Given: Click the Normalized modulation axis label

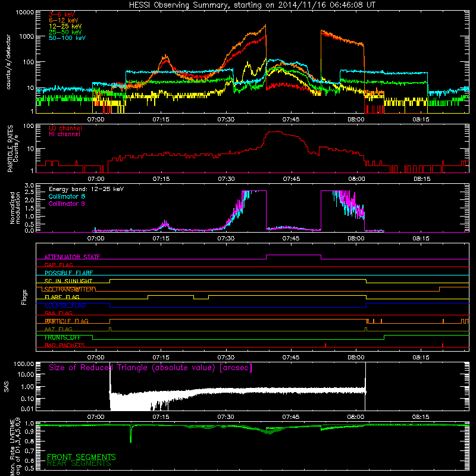Looking at the screenshot, I should point(15,208).
